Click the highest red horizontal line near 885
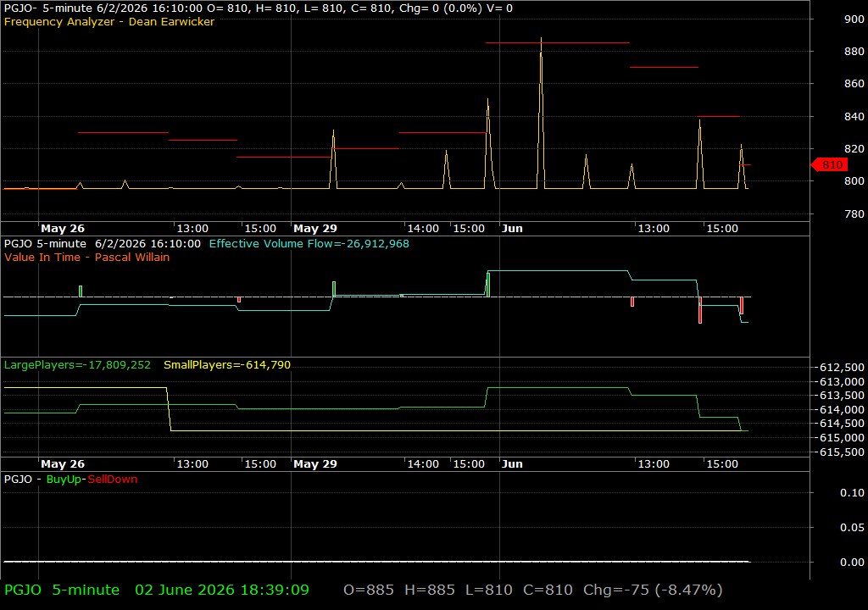Screen dimensions: 868x610 558,42
